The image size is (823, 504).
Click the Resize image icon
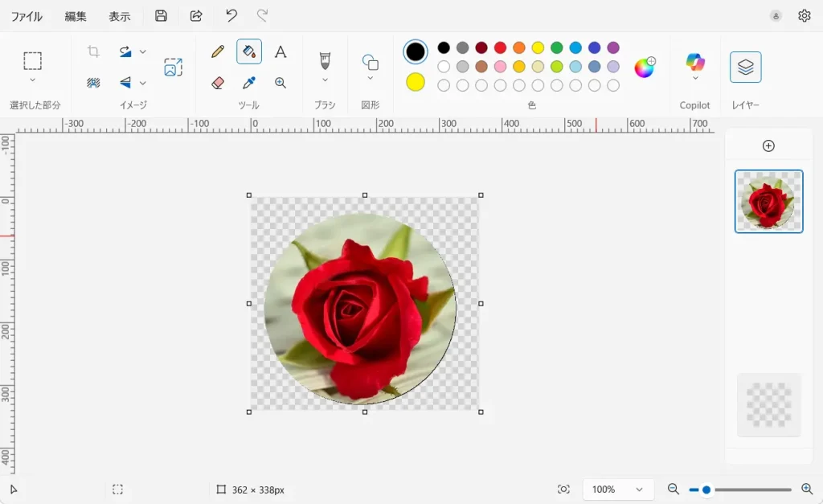(x=174, y=68)
